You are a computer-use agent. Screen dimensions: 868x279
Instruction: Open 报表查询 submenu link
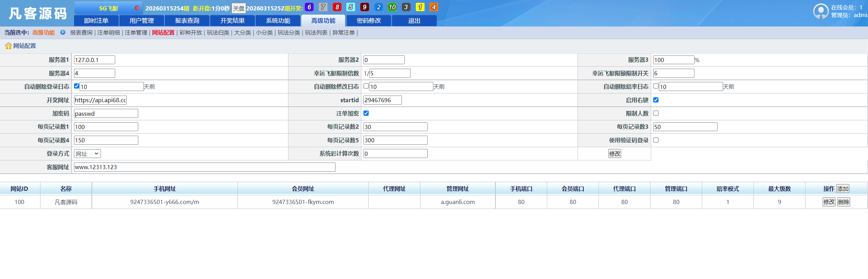[x=81, y=32]
